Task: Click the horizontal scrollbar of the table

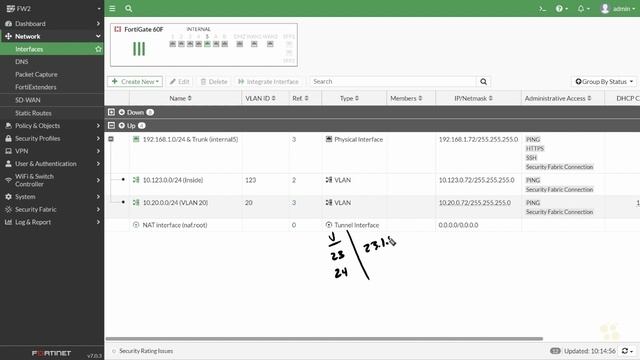Action: 324,338
